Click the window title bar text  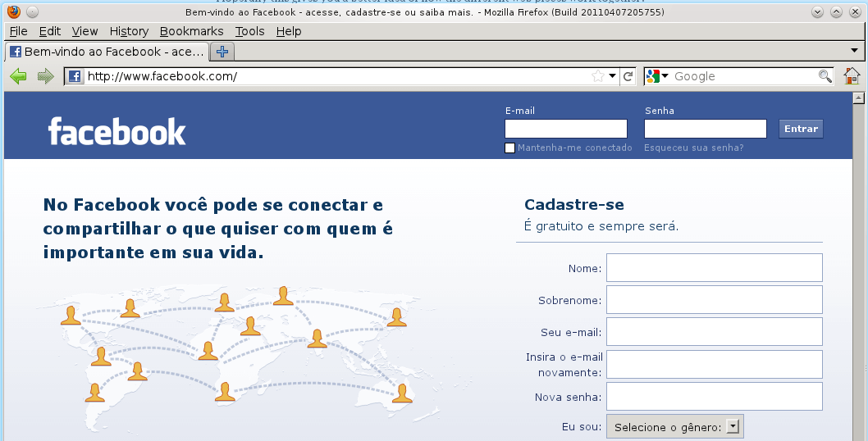point(425,11)
